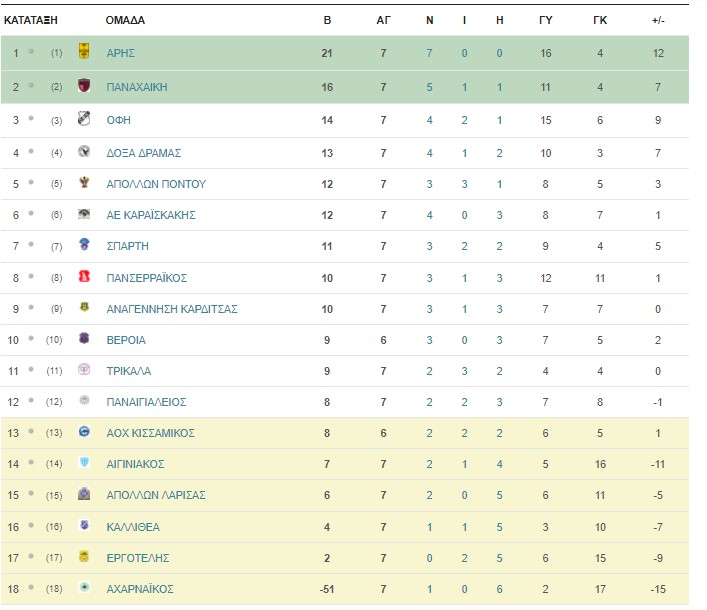Click ΑΡΗΣ wins count 7
The width and height of the screenshot is (707, 610).
(429, 53)
